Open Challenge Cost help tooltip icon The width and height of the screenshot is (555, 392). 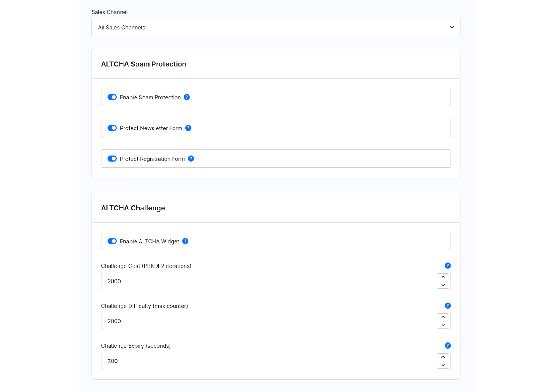[447, 266]
